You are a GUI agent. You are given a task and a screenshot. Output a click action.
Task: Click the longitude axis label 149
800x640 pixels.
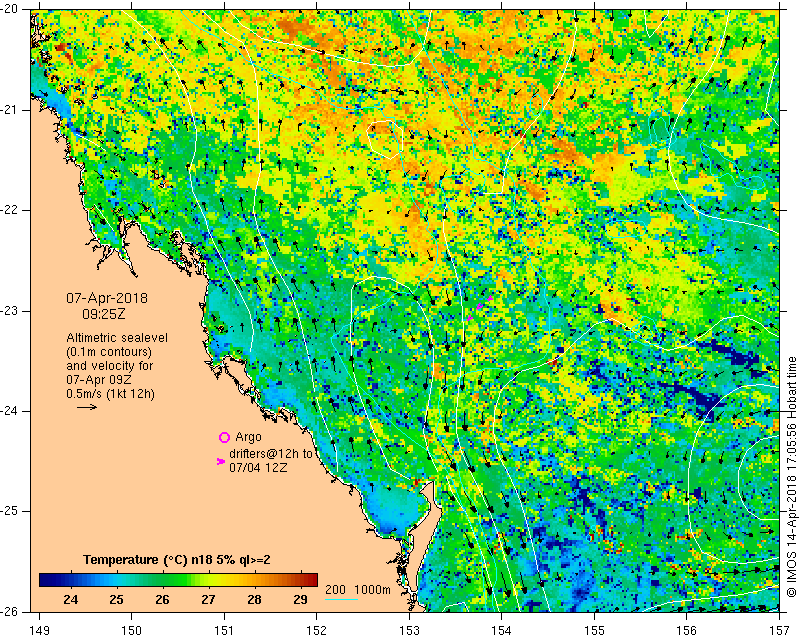pyautogui.click(x=39, y=631)
